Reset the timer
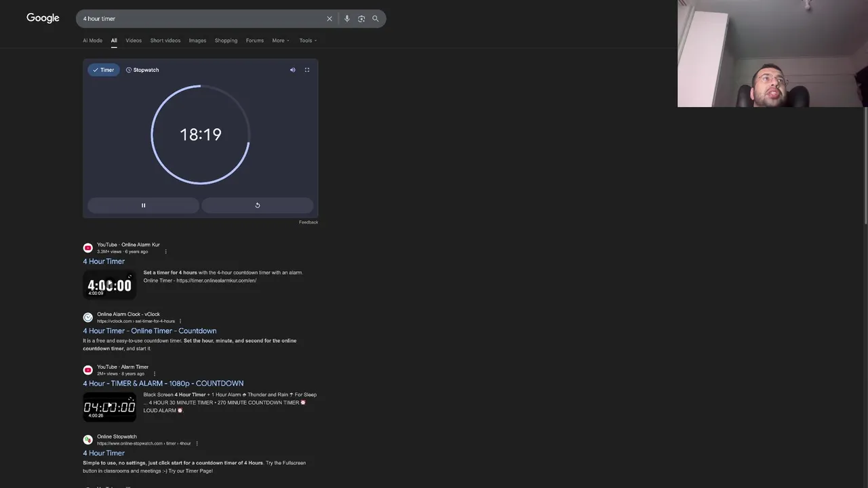The height and width of the screenshot is (488, 868). 258,205
